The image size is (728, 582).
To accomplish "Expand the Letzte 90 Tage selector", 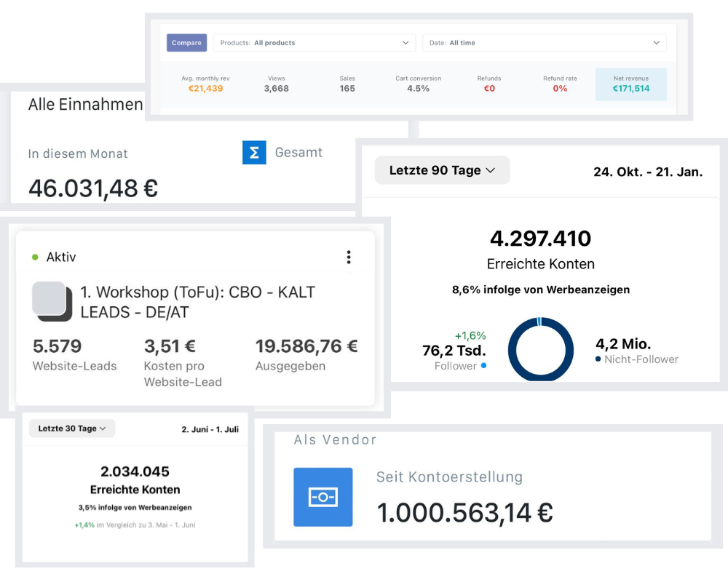I will pos(442,170).
